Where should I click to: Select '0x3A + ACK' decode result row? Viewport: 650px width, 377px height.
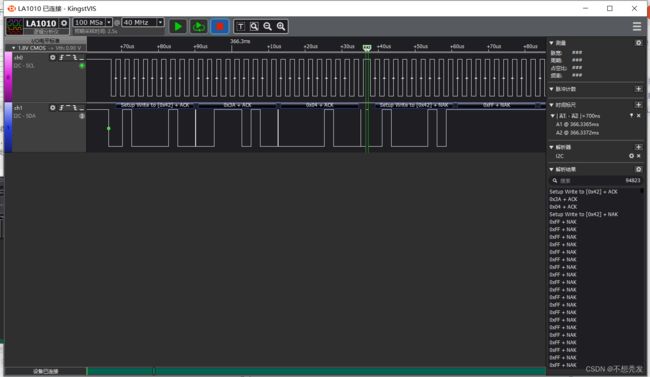tap(563, 199)
